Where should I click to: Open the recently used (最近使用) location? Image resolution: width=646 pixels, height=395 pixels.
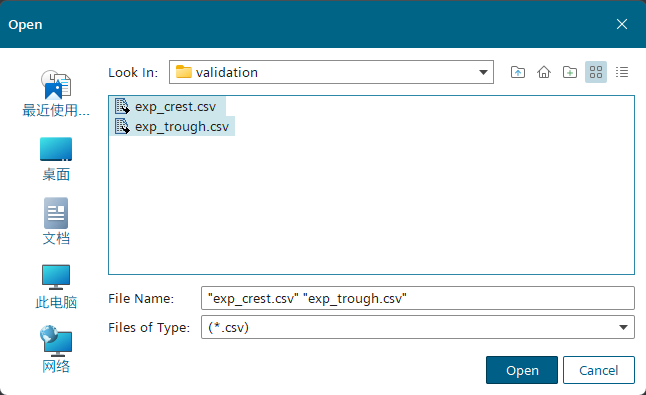coord(56,94)
